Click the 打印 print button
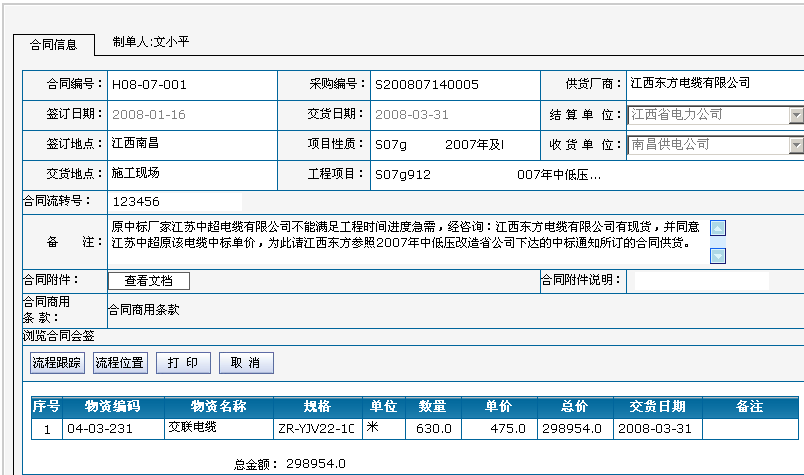 (182, 363)
